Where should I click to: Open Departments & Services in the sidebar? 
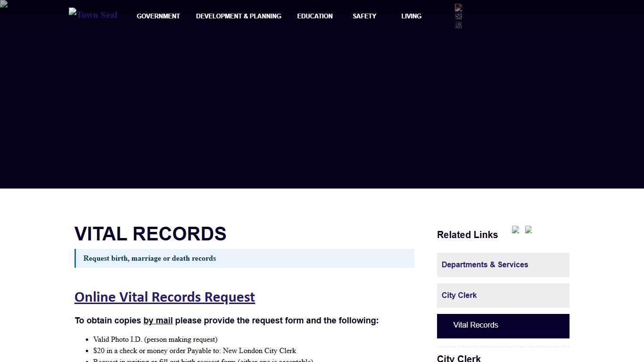485,264
